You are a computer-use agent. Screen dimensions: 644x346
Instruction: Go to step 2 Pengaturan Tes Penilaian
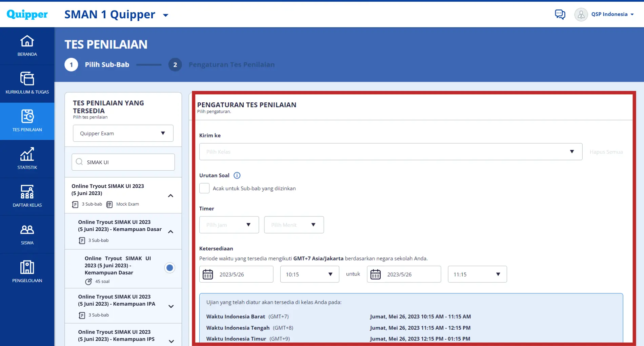tap(222, 64)
